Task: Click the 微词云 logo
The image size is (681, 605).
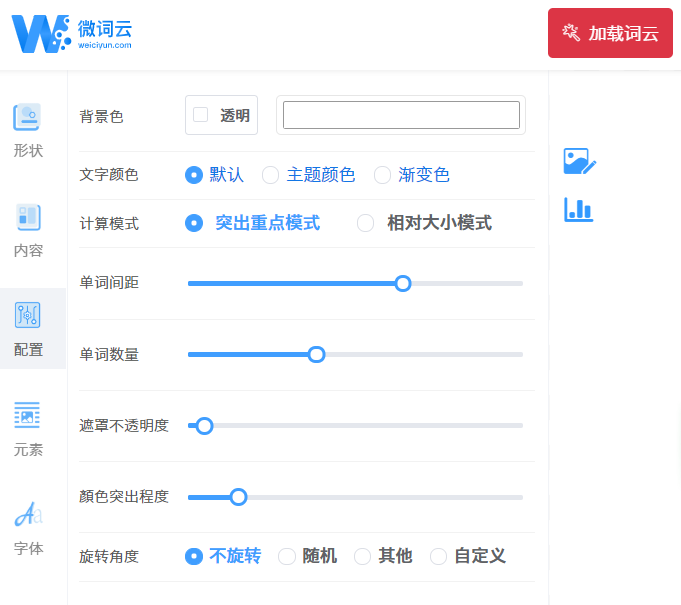Action: pyautogui.click(x=72, y=34)
